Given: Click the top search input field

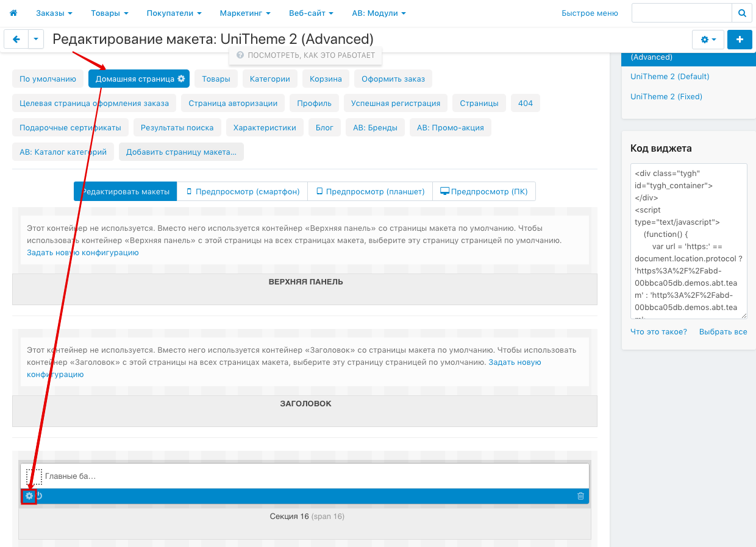Looking at the screenshot, I should click(x=681, y=13).
